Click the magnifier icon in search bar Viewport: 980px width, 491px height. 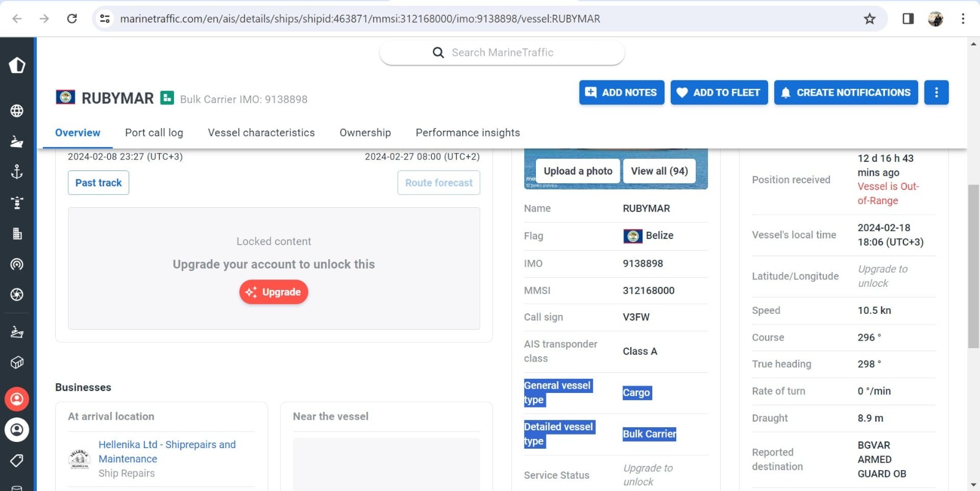[x=438, y=53]
